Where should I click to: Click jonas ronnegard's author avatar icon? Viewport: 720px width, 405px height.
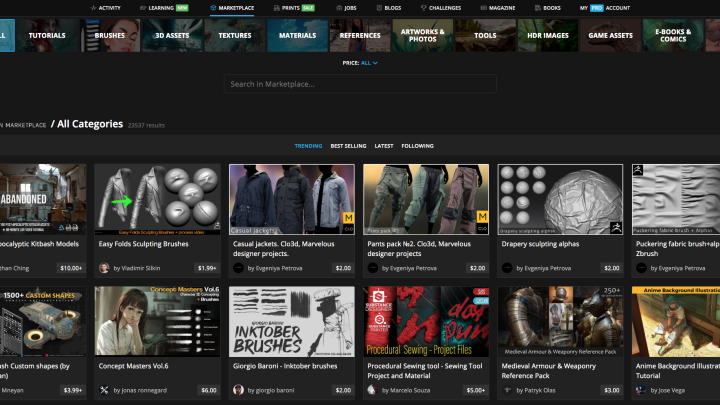click(104, 390)
